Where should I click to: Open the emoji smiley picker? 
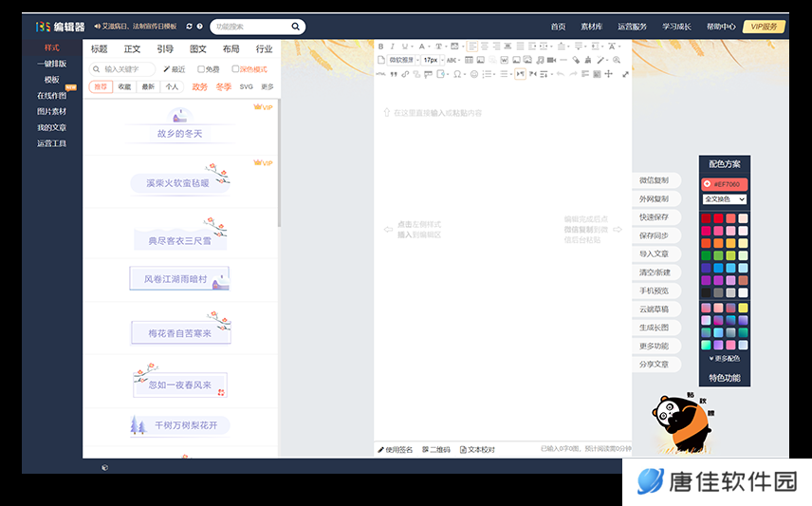click(474, 74)
